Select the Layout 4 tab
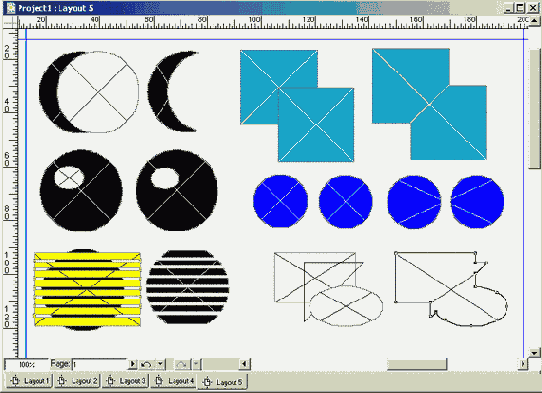Image resolution: width=542 pixels, height=393 pixels. pyautogui.click(x=174, y=381)
